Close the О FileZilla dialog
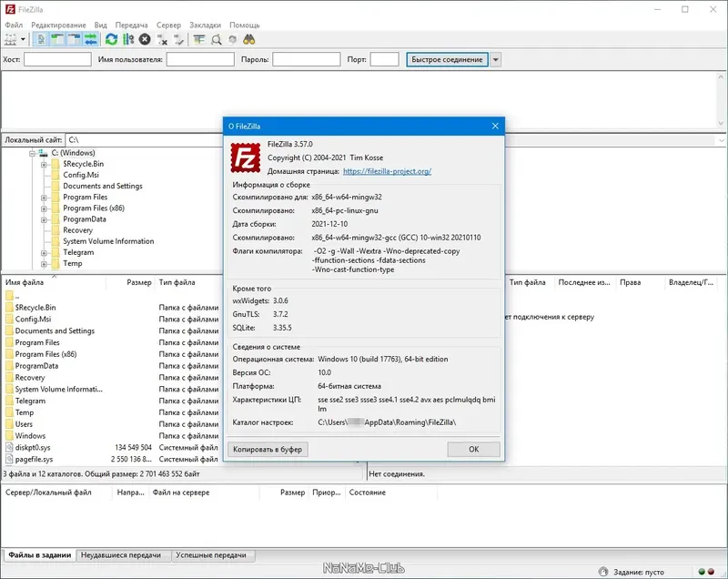This screenshot has height=579, width=728. coord(495,127)
